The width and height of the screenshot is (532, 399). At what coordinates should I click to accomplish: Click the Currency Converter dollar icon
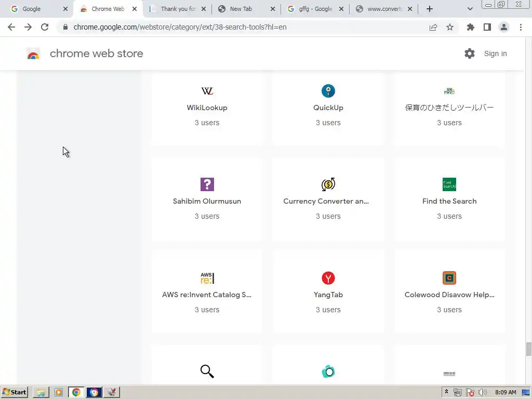[328, 184]
